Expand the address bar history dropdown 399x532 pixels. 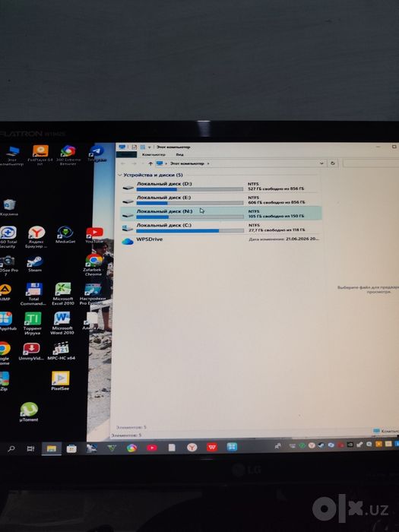tap(321, 163)
